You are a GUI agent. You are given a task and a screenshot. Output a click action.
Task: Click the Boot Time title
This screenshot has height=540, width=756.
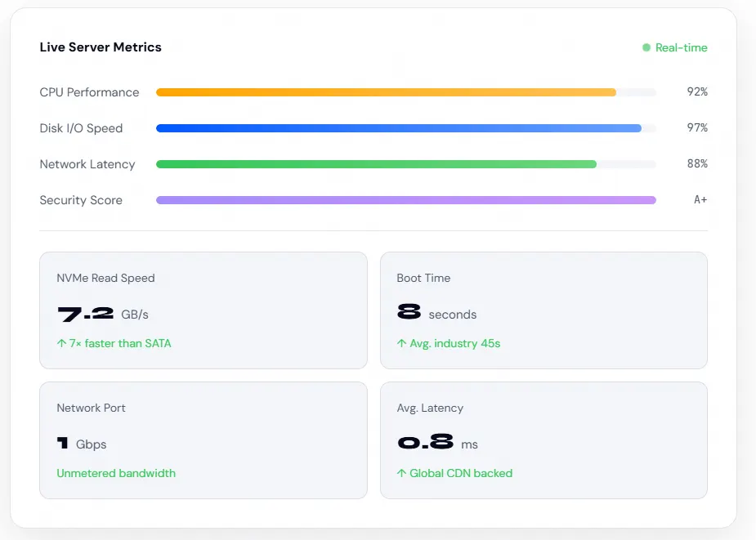(423, 278)
